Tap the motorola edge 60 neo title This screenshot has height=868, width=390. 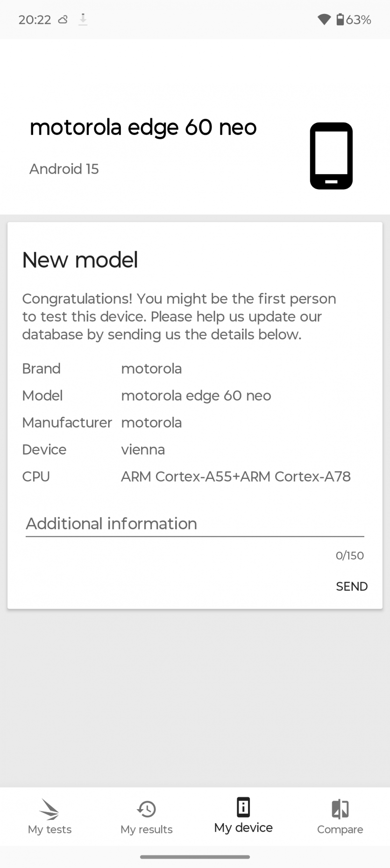143,128
